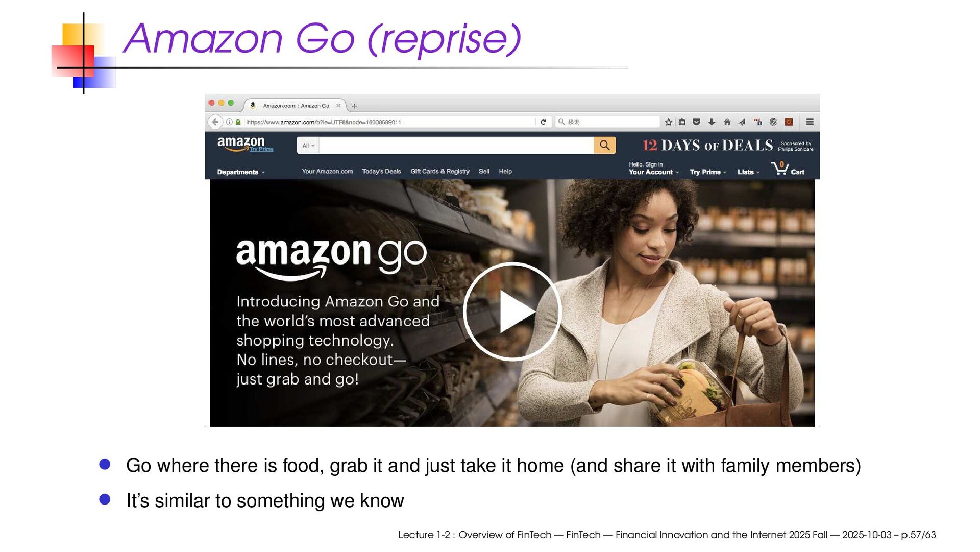Screen dimensions: 980x552
Task: Select the Amazon Go browser tab
Action: (296, 106)
